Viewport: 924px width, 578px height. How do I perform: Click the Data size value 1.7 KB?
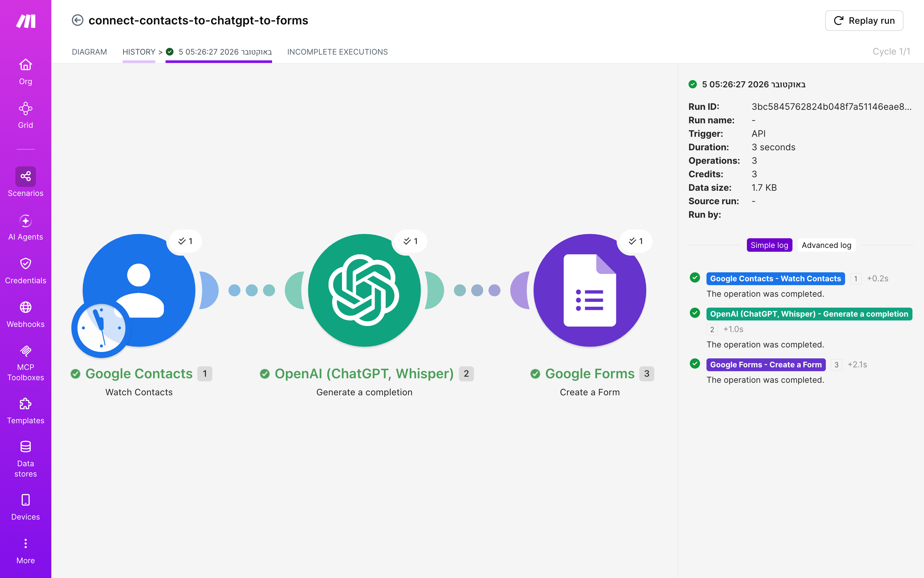click(764, 188)
